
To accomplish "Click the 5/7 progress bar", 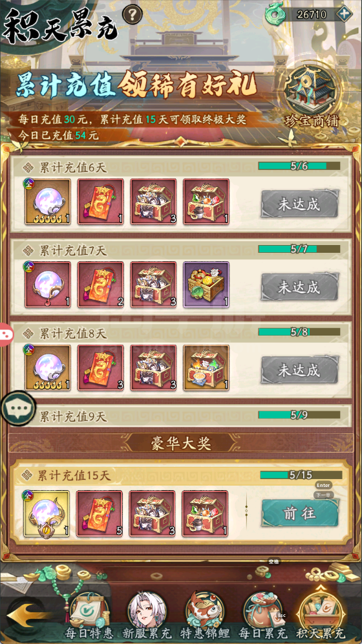I will point(299,249).
